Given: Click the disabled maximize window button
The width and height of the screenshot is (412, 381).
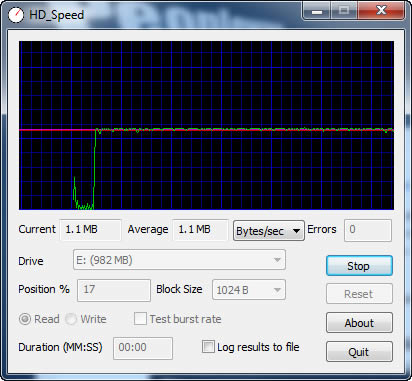Looking at the screenshot, I should pos(344,11).
